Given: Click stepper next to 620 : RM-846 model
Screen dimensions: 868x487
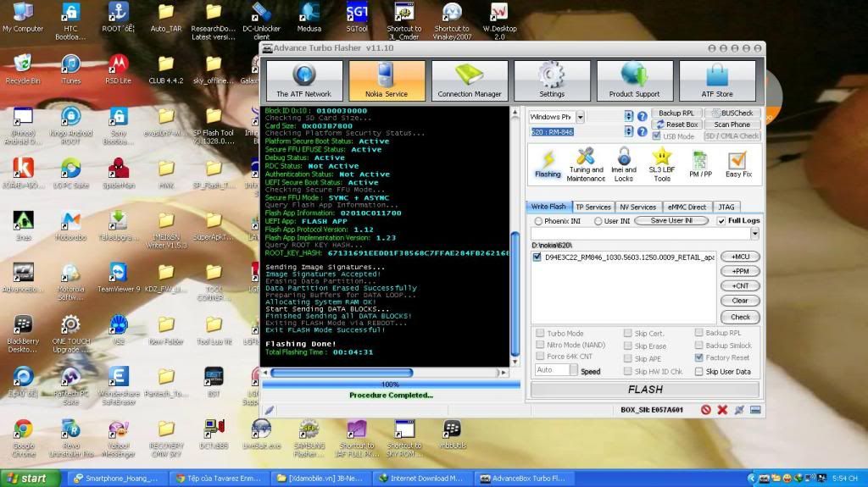Looking at the screenshot, I should 628,132.
